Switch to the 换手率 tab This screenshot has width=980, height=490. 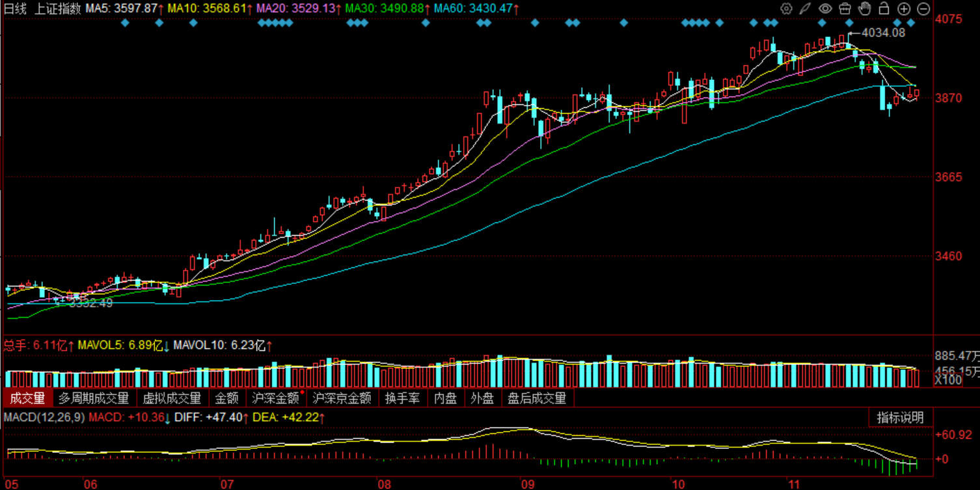pyautogui.click(x=402, y=398)
